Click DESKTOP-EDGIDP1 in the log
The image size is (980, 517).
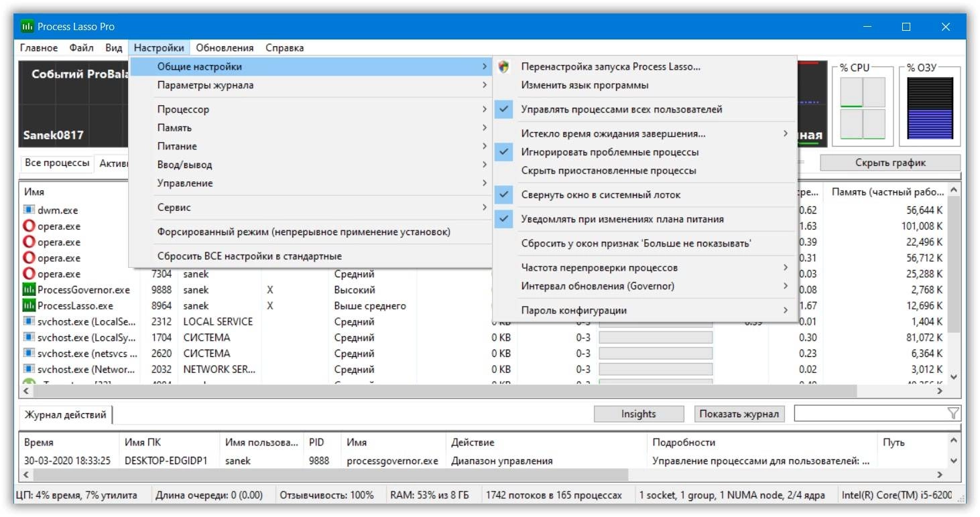click(166, 461)
